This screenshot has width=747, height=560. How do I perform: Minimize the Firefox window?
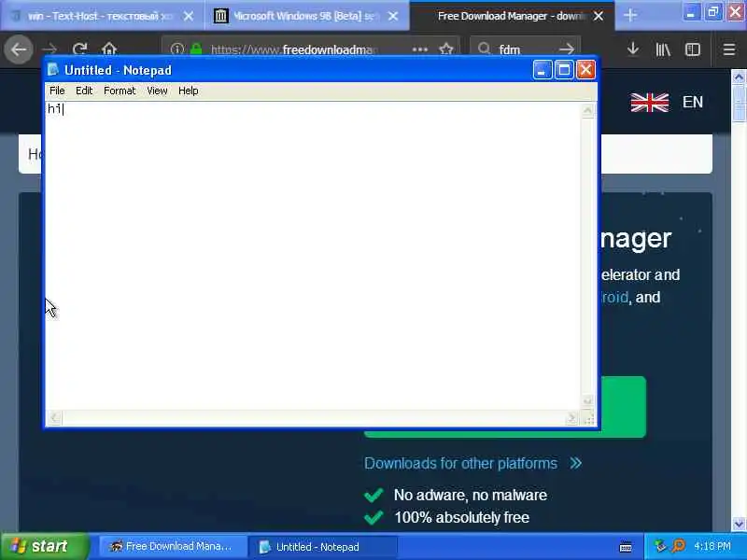[690, 13]
